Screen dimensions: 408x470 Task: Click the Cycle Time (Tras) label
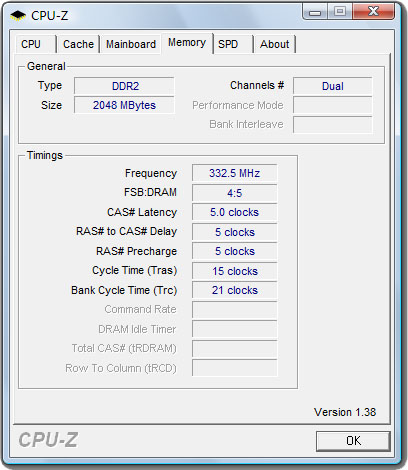pyautogui.click(x=135, y=270)
